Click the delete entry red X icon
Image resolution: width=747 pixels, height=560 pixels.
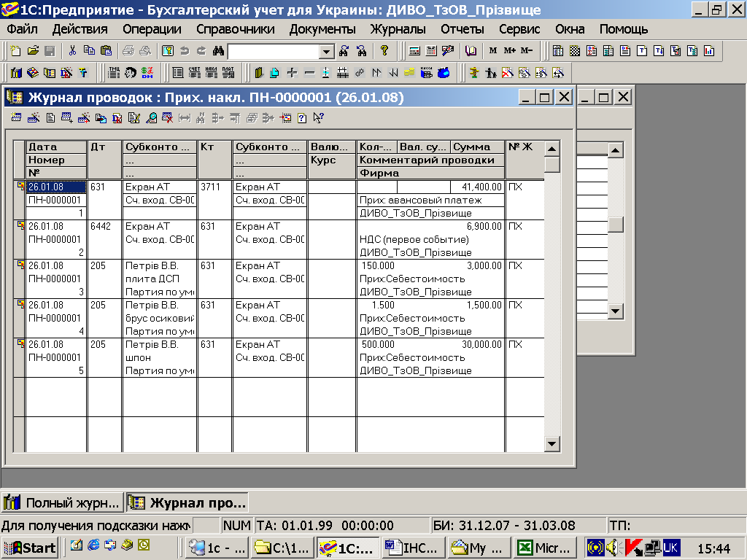pyautogui.click(x=167, y=117)
